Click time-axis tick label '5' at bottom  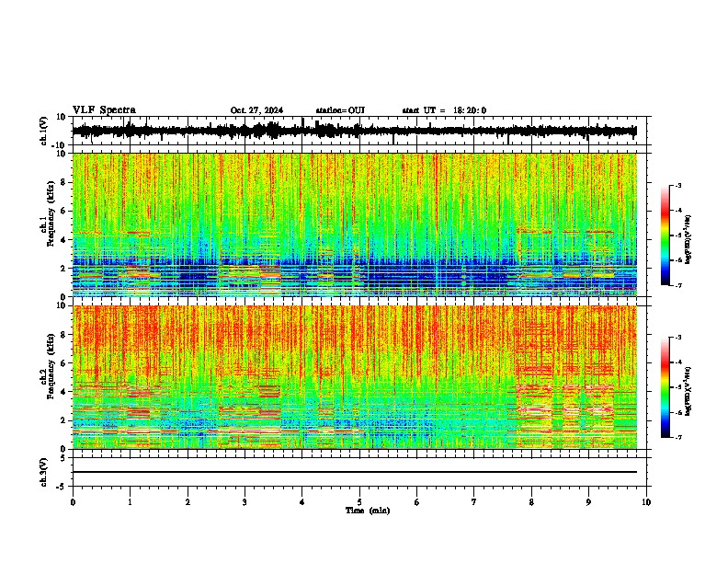(x=359, y=502)
